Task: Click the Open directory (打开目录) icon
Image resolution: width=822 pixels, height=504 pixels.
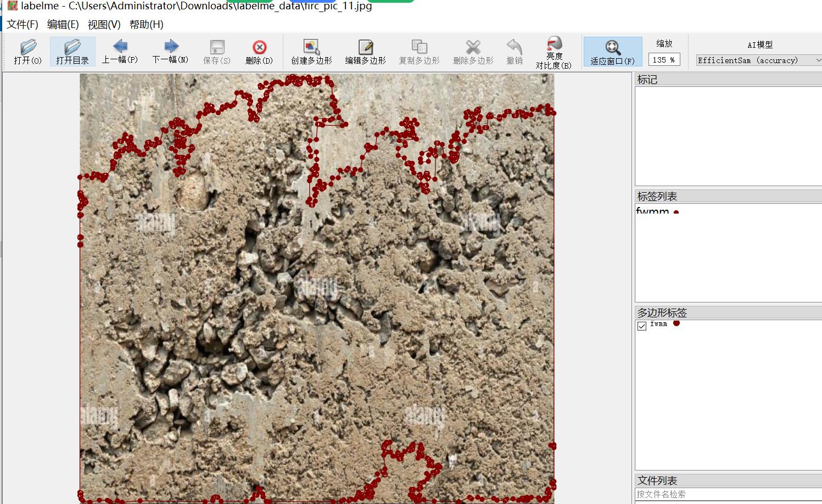Action: pyautogui.click(x=72, y=52)
